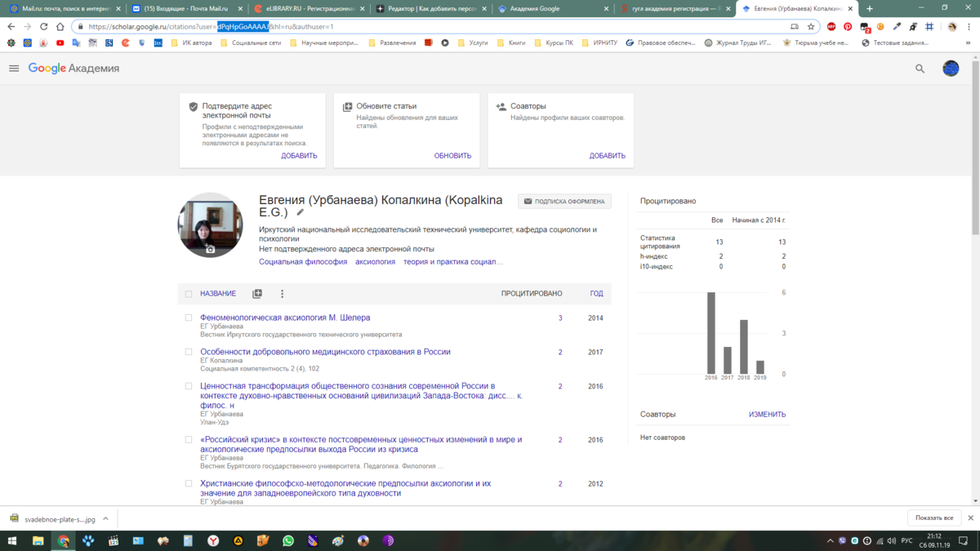The height and width of the screenshot is (551, 980).
Task: Open Chrome's three-dot browser menu
Action: click(x=970, y=26)
